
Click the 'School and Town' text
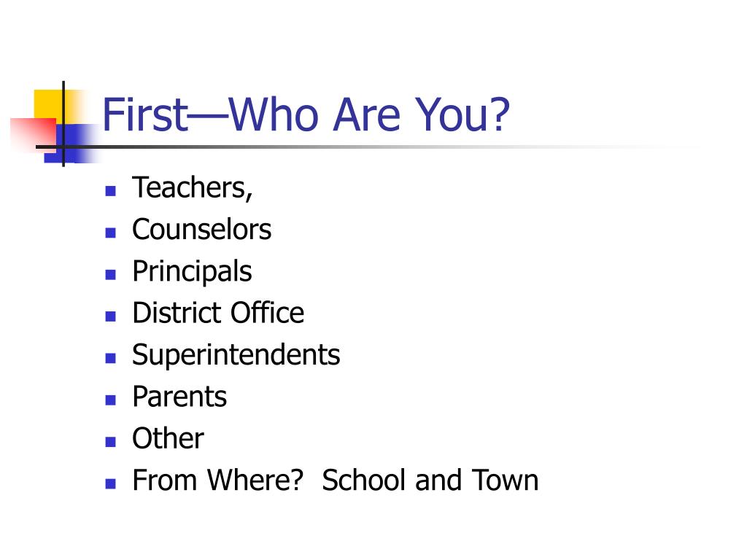click(430, 480)
